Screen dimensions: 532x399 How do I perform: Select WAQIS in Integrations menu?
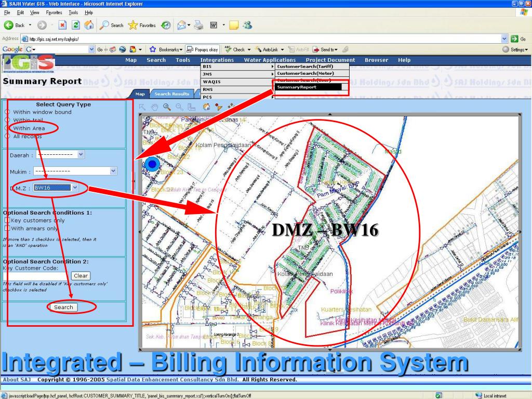[237, 82]
